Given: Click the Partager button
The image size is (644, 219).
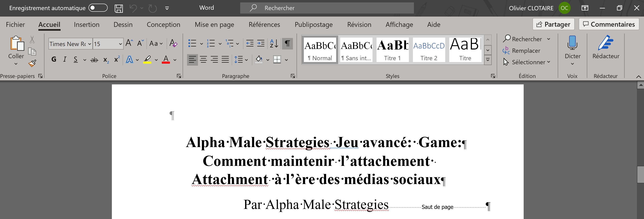Looking at the screenshot, I should click(553, 24).
